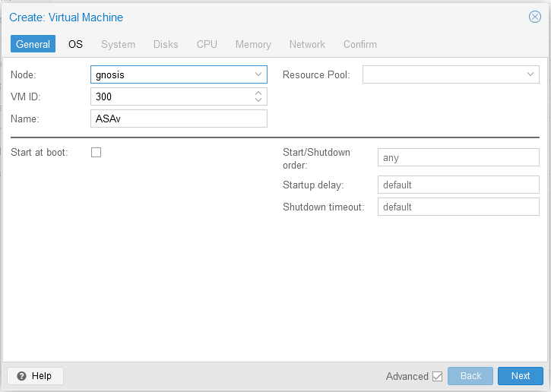Toggle the Advanced checkbox
This screenshot has width=551, height=392.
(438, 376)
